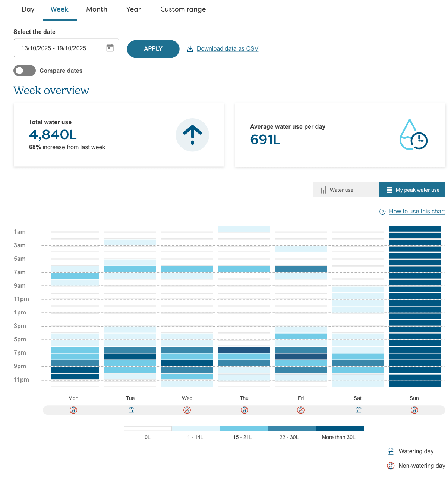
Task: Click the upward arrow increase indicator icon
Action: point(192,135)
